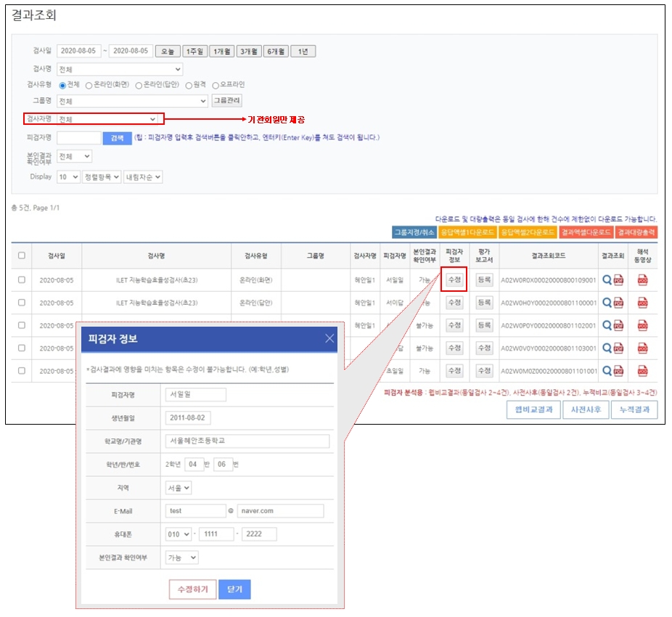This screenshot has width=672, height=617.
Task: Check the select-all checkbox in table header
Action: pos(21,256)
